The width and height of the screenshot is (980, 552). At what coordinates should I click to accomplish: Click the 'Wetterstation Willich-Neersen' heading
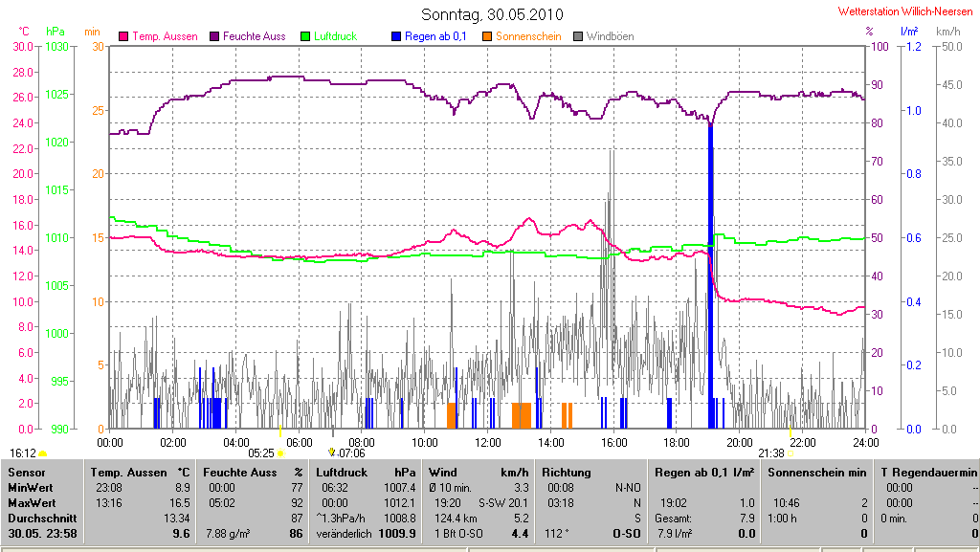[905, 11]
